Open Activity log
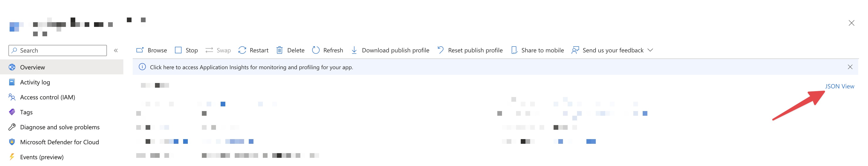 (x=35, y=82)
